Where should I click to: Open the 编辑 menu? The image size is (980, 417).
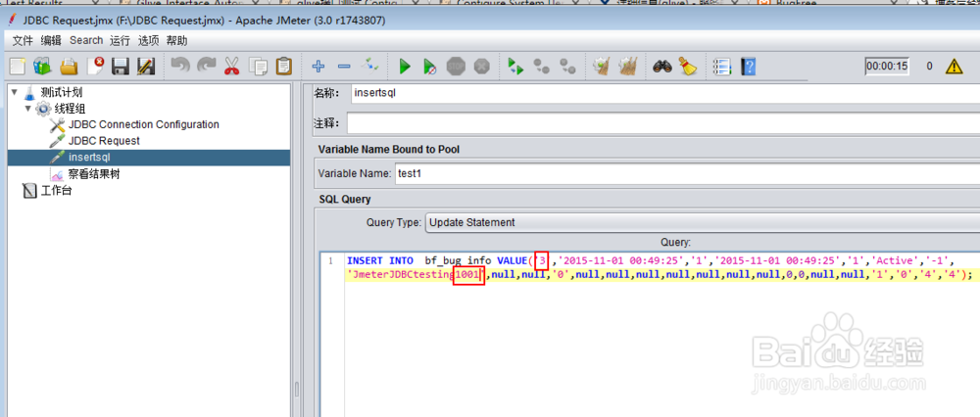tap(51, 40)
